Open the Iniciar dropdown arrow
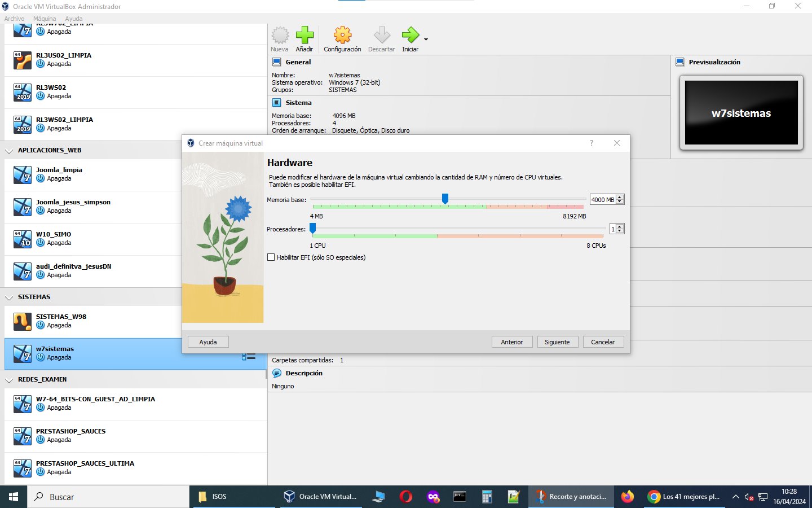 click(x=426, y=40)
